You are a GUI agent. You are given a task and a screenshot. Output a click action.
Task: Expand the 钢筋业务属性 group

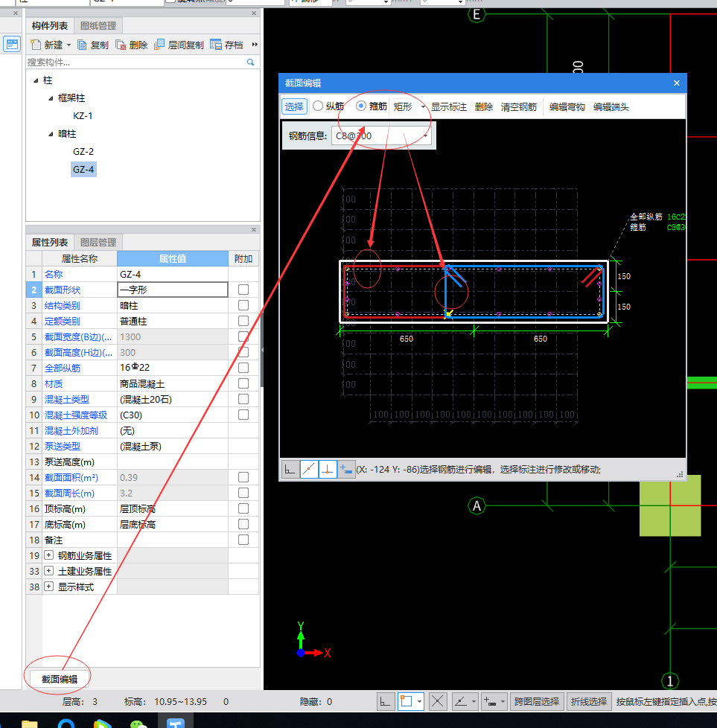pyautogui.click(x=48, y=555)
